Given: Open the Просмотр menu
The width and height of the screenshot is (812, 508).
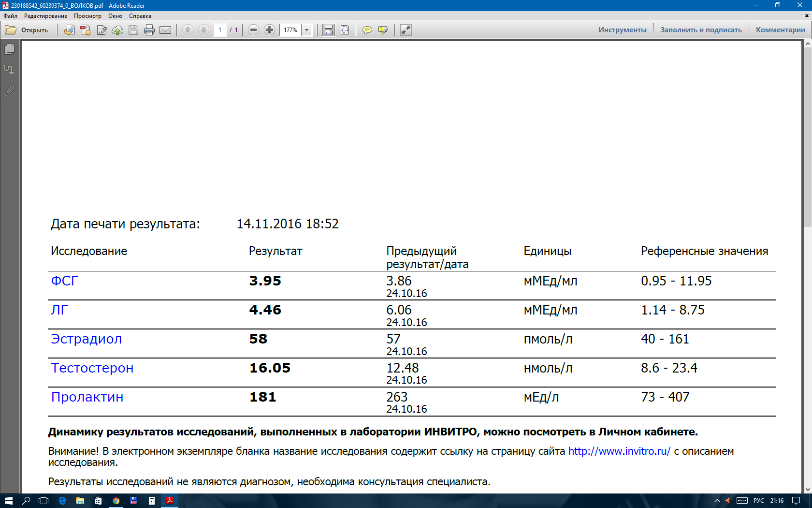Looking at the screenshot, I should coord(87,16).
